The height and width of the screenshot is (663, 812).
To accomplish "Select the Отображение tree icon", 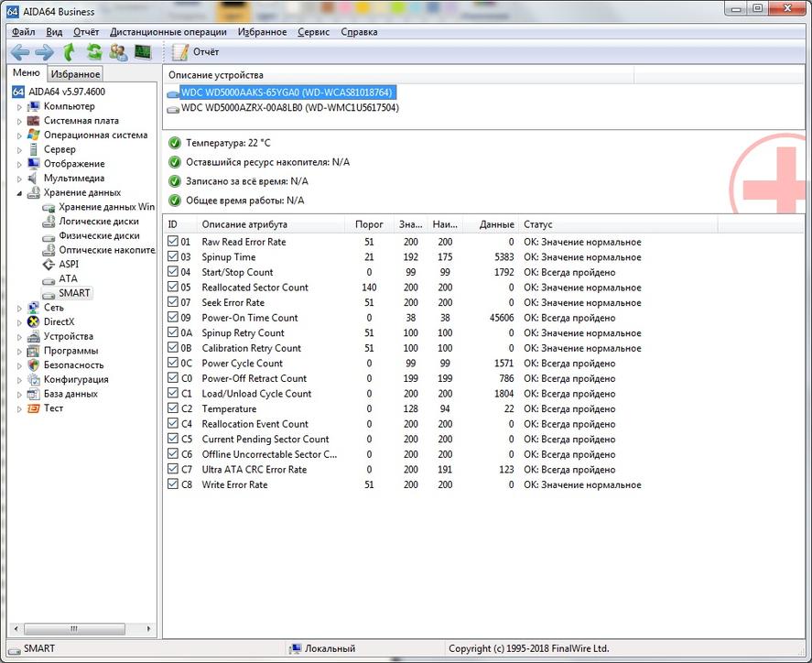I will (33, 164).
